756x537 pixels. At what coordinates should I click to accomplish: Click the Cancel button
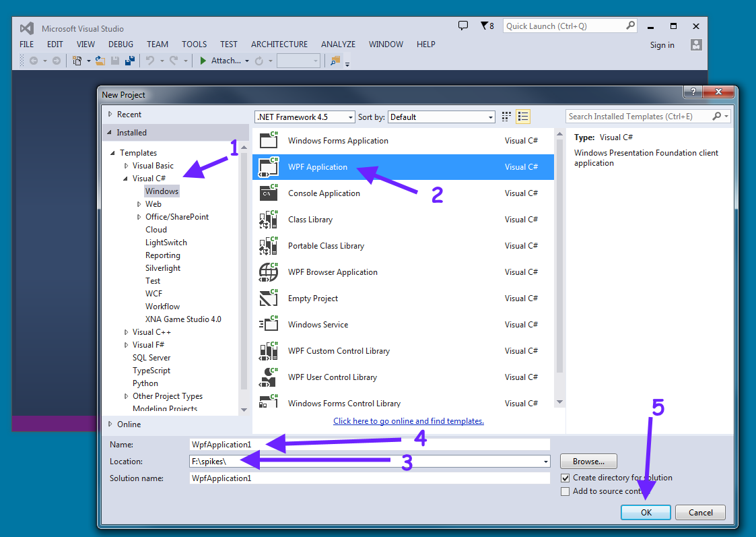tap(700, 512)
